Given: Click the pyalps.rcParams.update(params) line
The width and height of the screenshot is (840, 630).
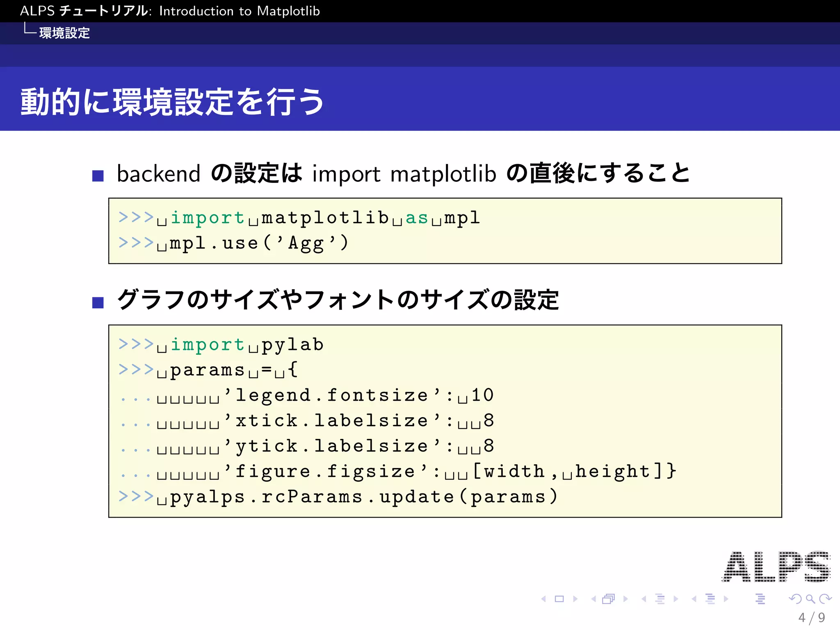Looking at the screenshot, I should click(338, 497).
